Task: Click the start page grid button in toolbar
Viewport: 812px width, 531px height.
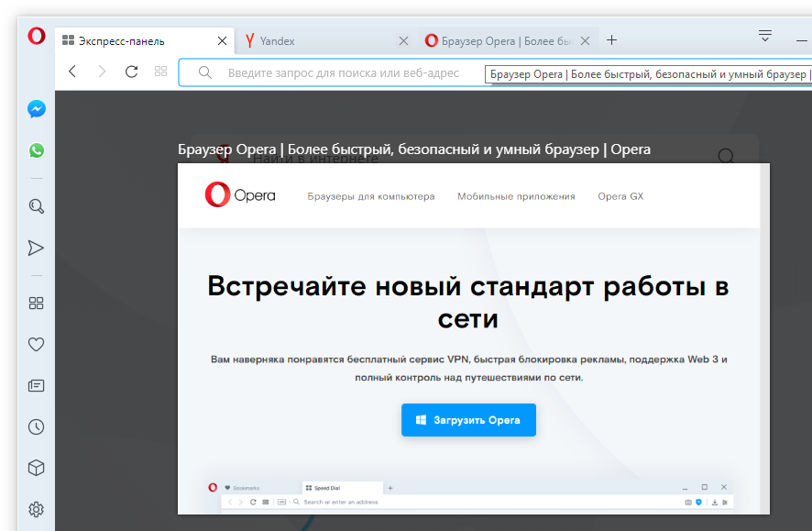Action: pyautogui.click(x=161, y=72)
